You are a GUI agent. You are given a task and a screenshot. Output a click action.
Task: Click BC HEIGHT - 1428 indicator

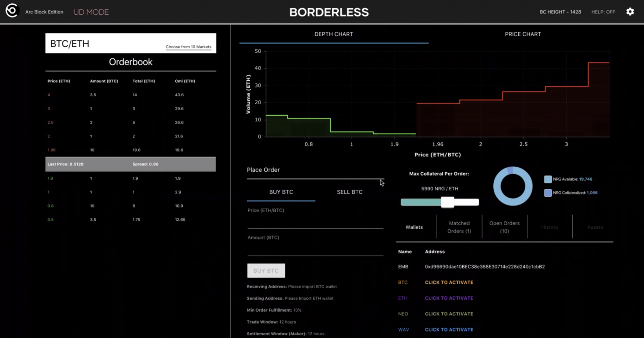click(560, 12)
